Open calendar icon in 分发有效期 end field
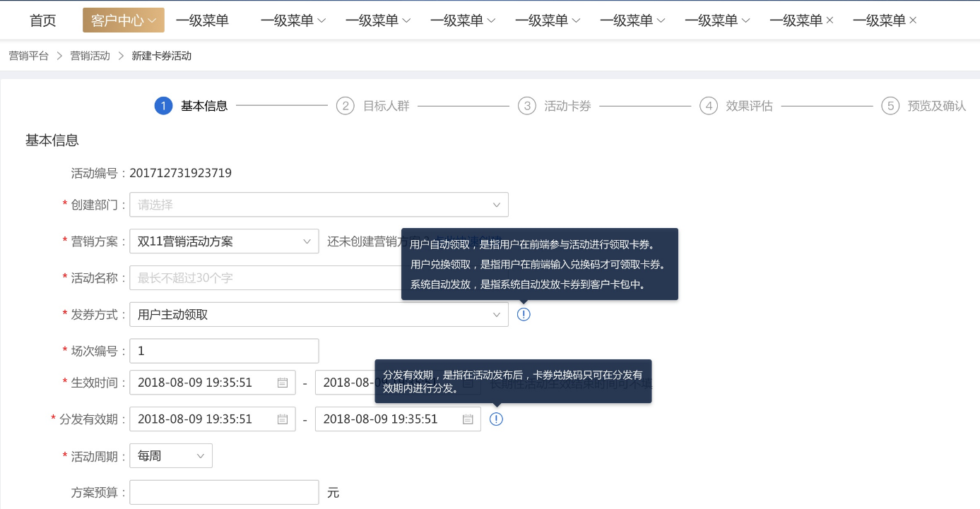 [x=468, y=419]
